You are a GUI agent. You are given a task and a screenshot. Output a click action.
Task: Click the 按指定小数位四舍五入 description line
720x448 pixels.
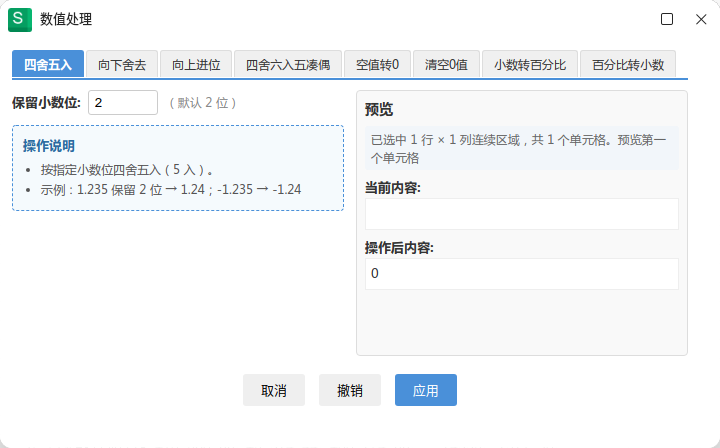click(x=127, y=170)
